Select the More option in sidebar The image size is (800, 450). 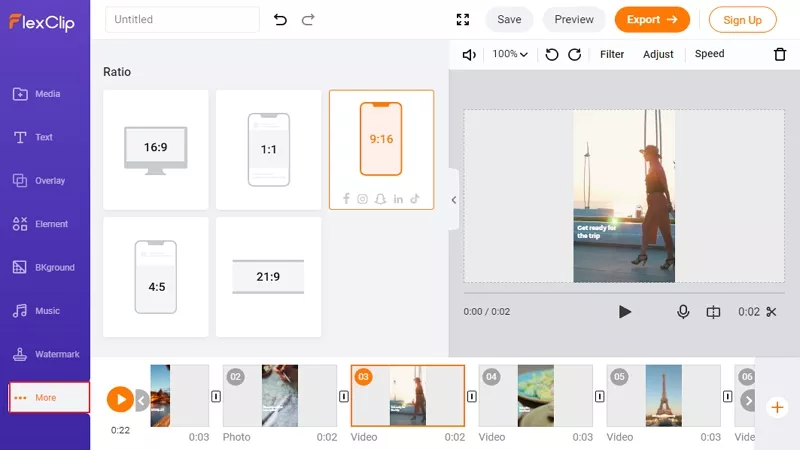point(48,397)
